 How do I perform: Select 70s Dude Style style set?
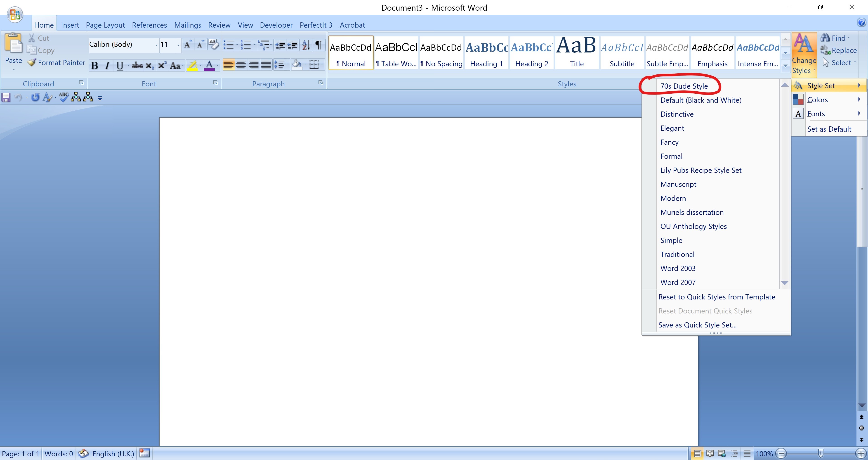684,86
